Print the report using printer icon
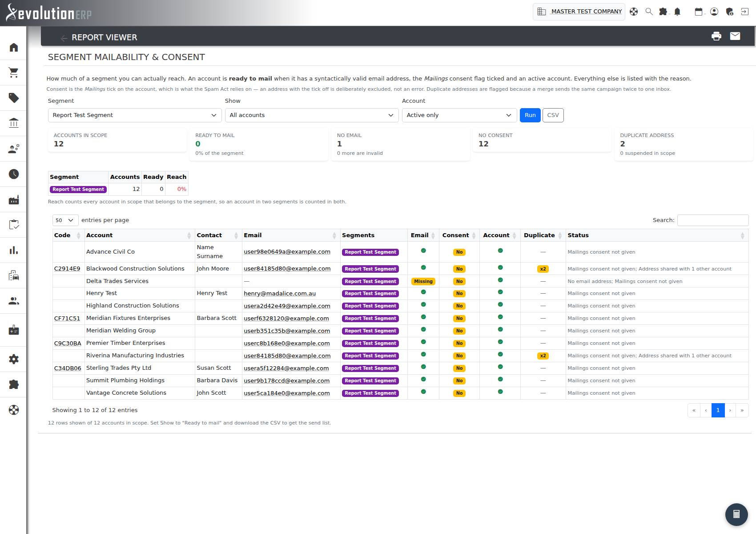The height and width of the screenshot is (534, 756). 716,36
